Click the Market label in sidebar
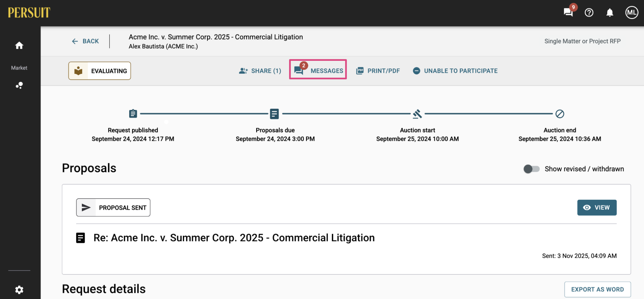The width and height of the screenshot is (644, 299). pyautogui.click(x=19, y=68)
